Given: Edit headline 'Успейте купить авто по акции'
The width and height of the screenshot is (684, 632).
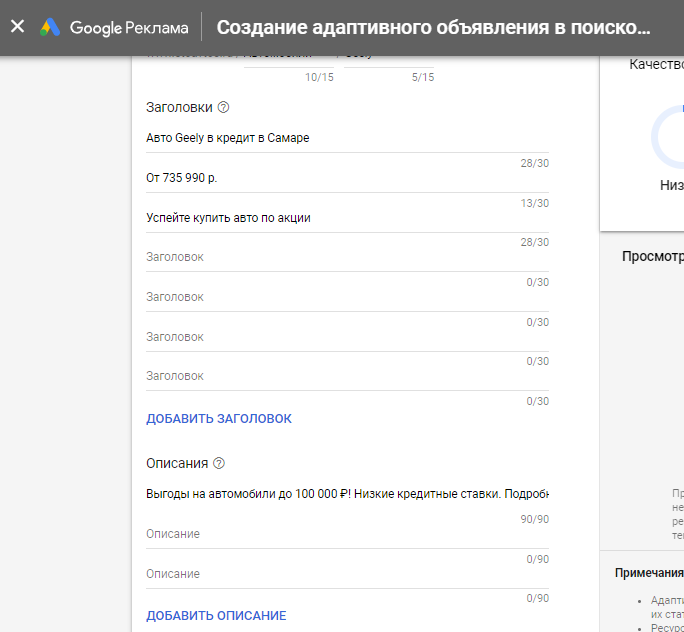Looking at the screenshot, I should pyautogui.click(x=347, y=218).
